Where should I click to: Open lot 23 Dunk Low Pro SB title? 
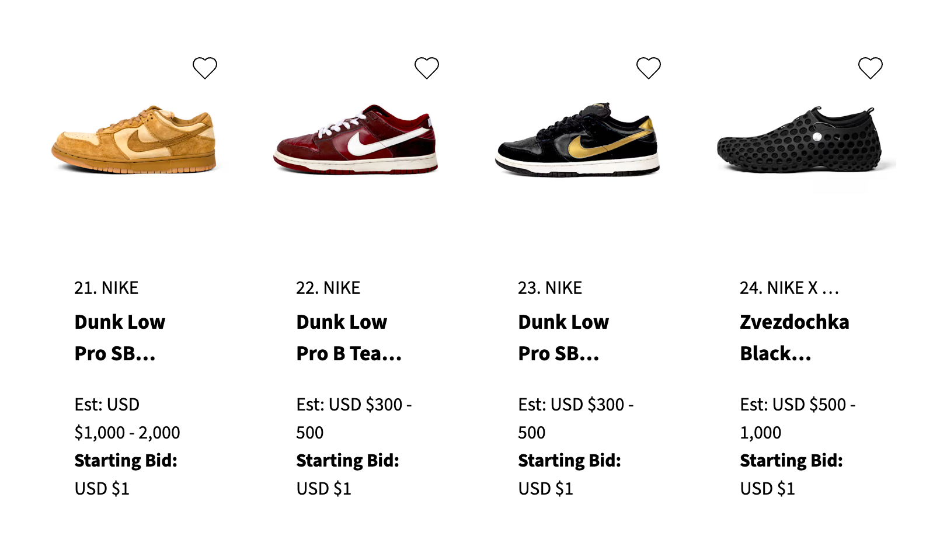(563, 338)
